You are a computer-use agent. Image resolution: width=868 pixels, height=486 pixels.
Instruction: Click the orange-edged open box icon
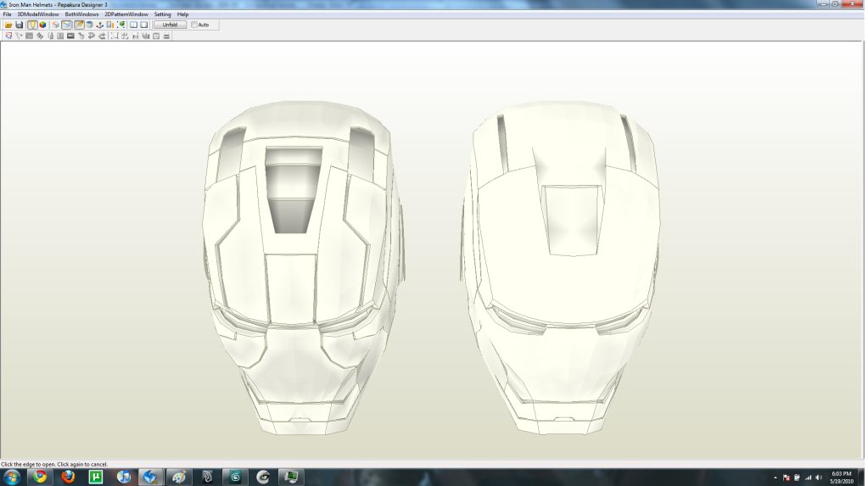56,25
